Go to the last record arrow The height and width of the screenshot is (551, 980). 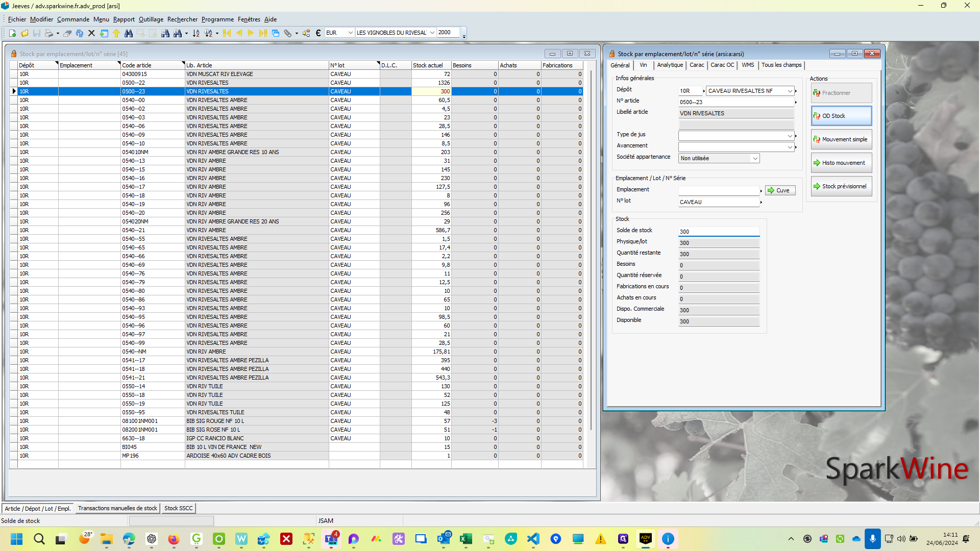[263, 33]
